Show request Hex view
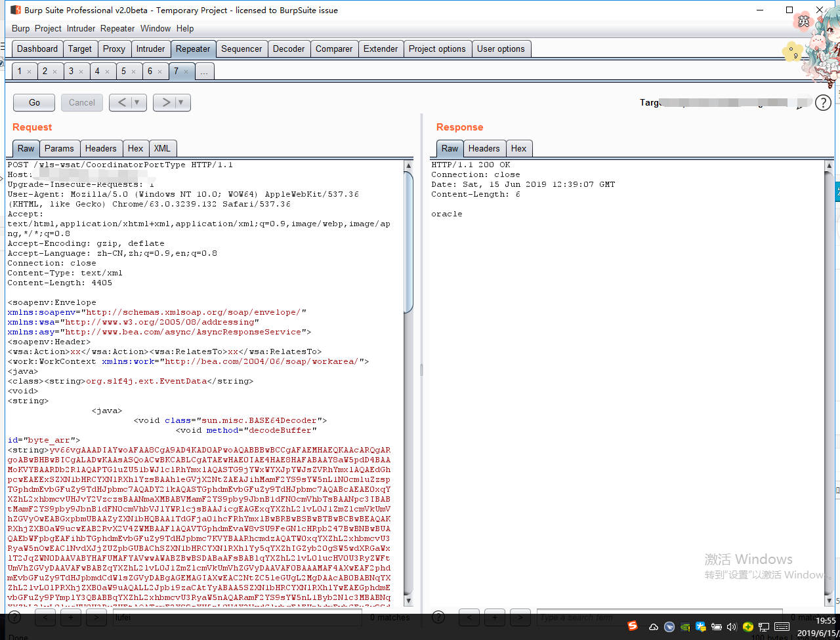840x640 pixels. (135, 148)
